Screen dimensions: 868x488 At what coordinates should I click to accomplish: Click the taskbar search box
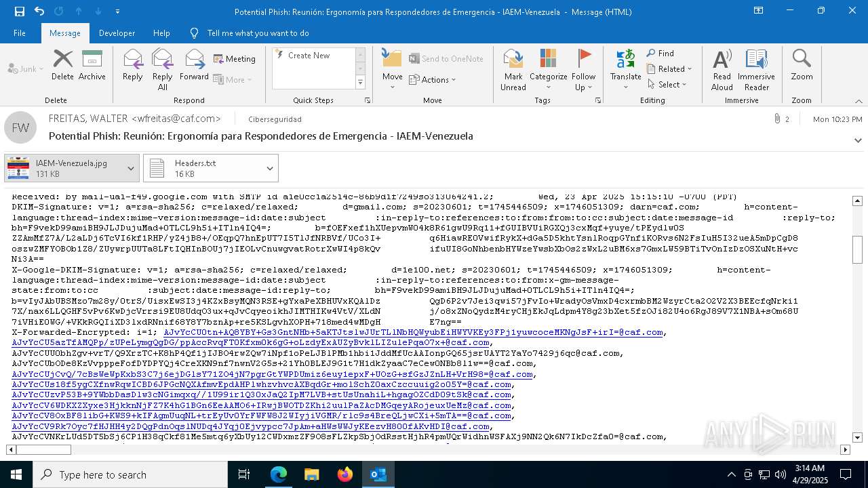coord(130,474)
